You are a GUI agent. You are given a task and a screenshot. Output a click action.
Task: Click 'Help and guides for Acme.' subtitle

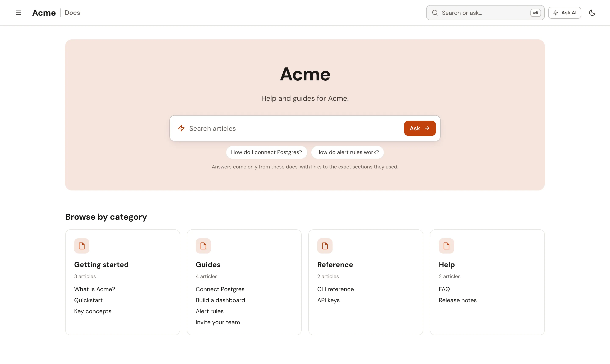[305, 98]
